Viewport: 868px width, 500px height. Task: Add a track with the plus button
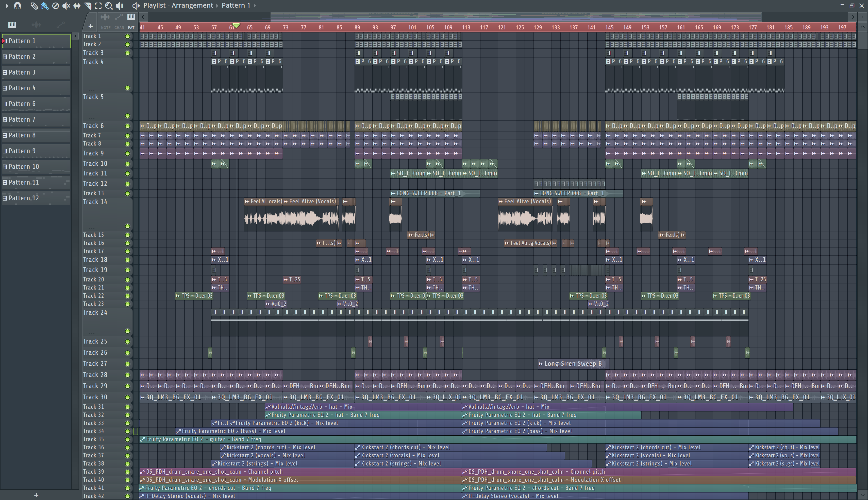tap(90, 26)
